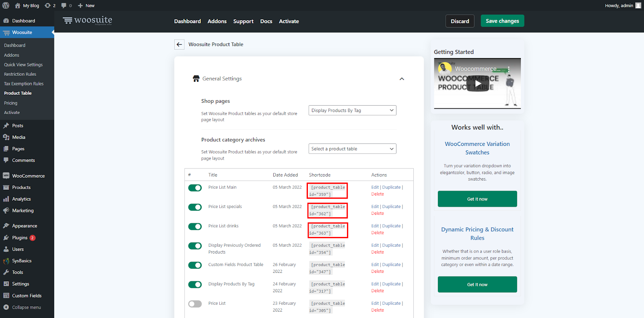
Task: Open Dynamic Pricing & Discount Rules link
Action: (x=477, y=234)
